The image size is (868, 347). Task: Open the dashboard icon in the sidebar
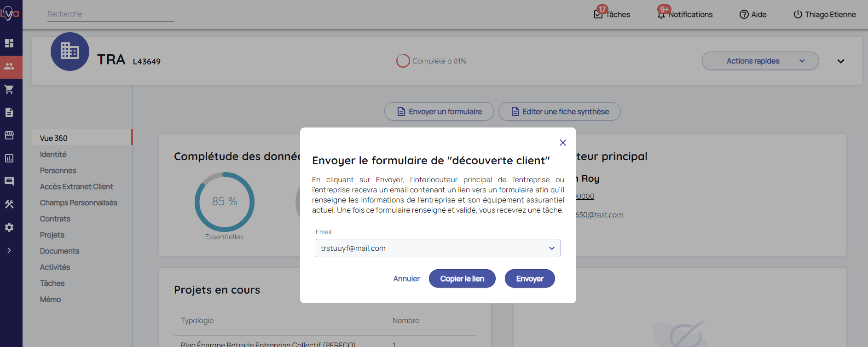pos(9,43)
